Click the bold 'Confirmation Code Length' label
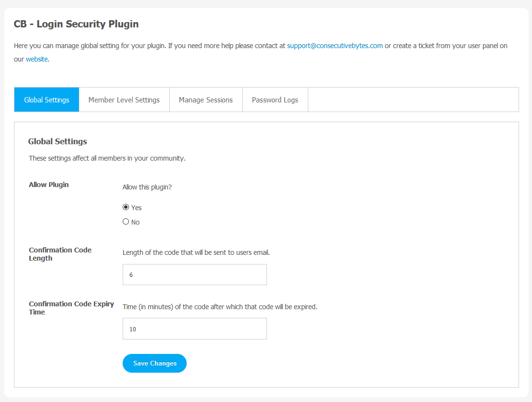Screen dimensions: 532x402 point(60,254)
